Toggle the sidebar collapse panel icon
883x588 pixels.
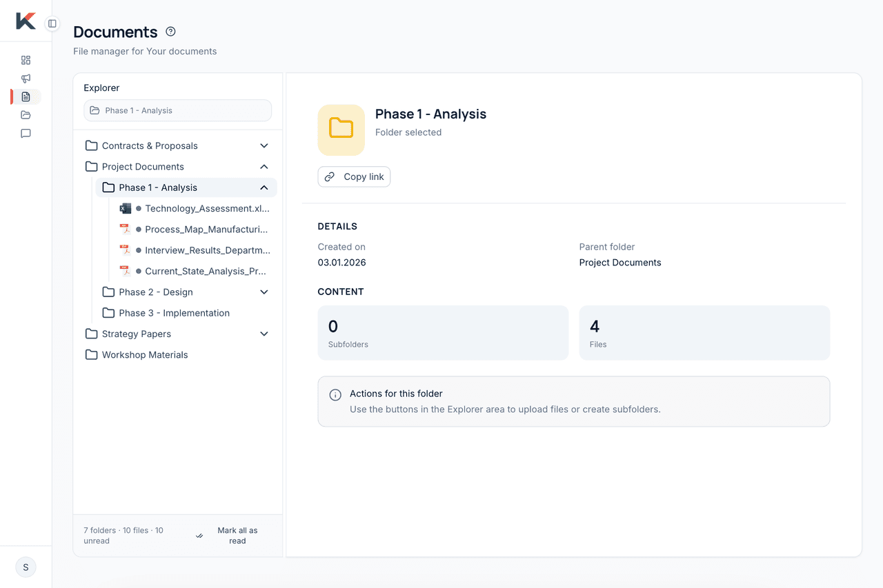pos(52,23)
